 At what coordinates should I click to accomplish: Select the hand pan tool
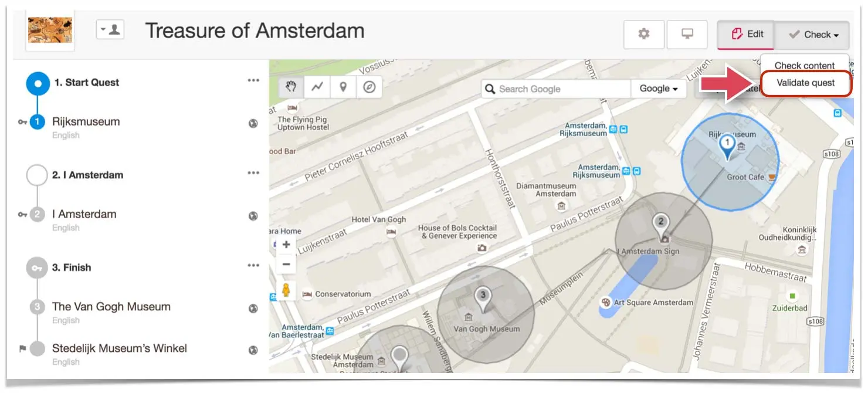(291, 87)
